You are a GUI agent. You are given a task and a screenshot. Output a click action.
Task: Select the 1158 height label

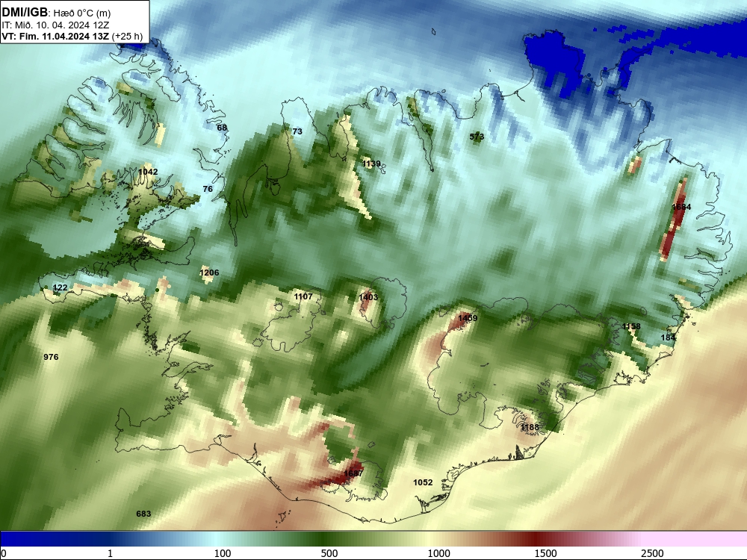coord(631,327)
